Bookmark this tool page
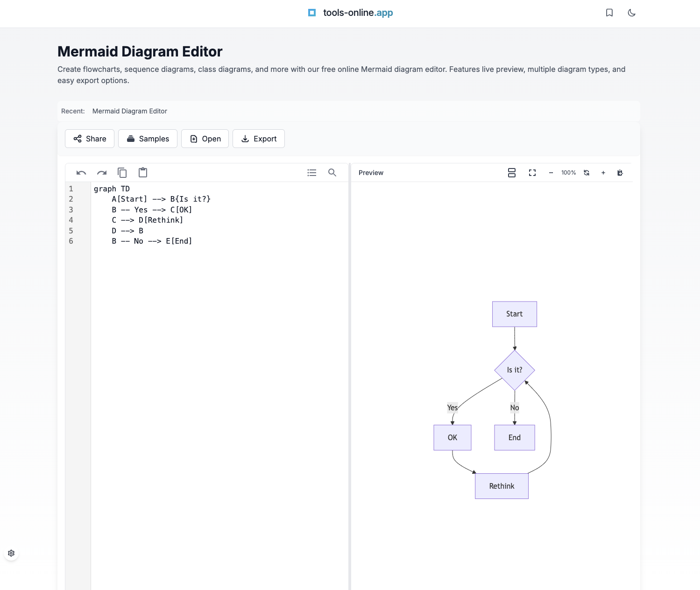The image size is (700, 590). (609, 13)
